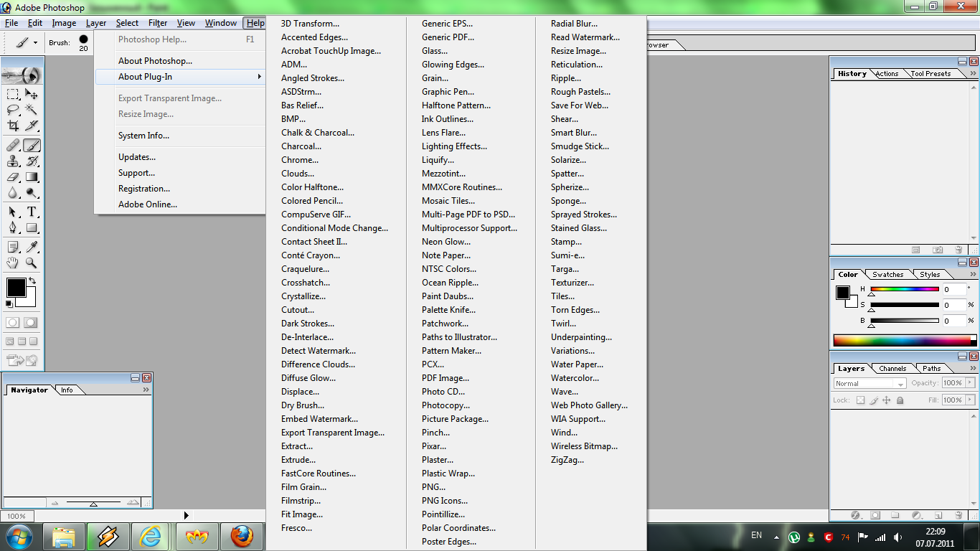Select the Healing Brush tool
The height and width of the screenshot is (551, 980).
click(x=13, y=146)
